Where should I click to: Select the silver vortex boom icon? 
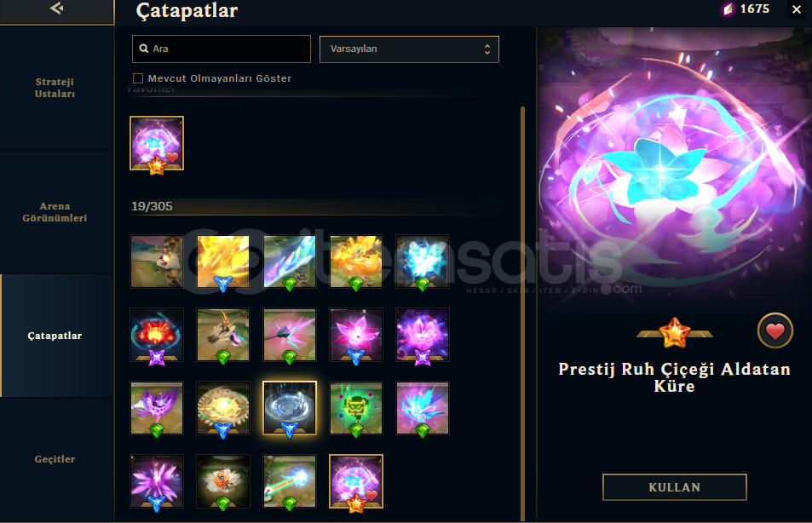point(290,408)
